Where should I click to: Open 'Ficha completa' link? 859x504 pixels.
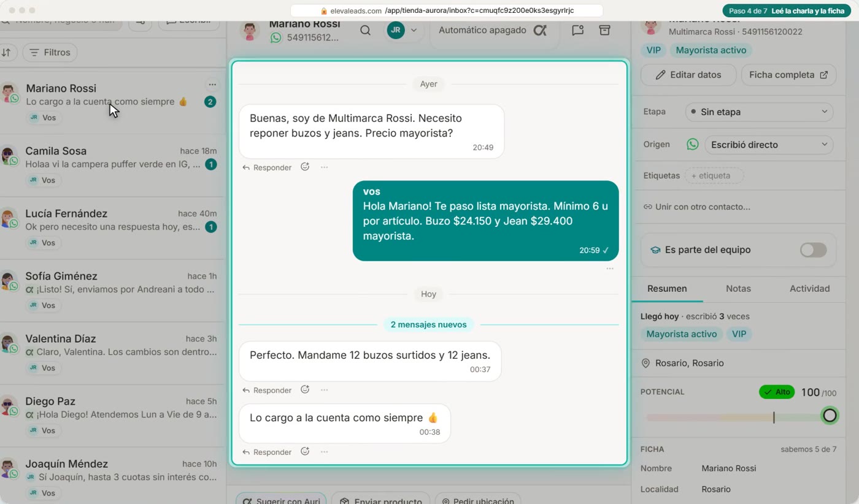point(788,75)
